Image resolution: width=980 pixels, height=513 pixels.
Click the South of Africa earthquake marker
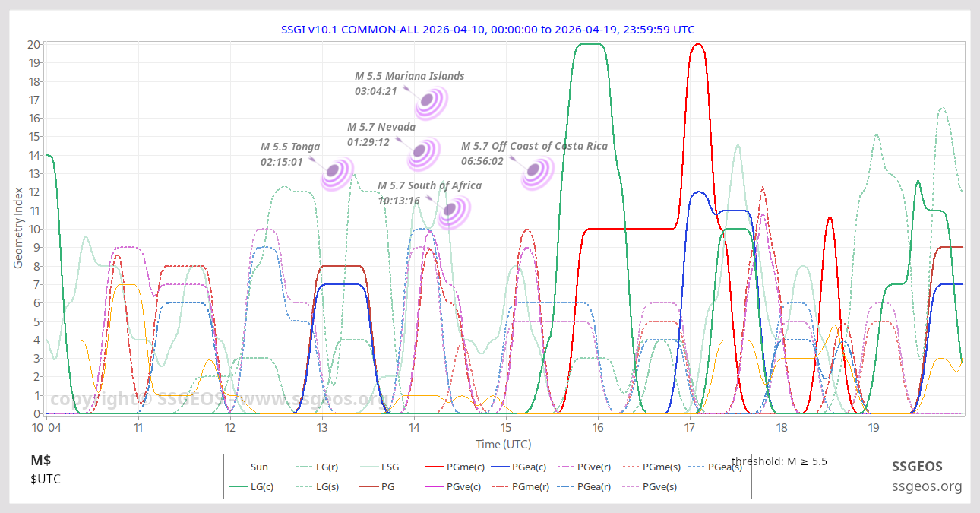(x=453, y=211)
